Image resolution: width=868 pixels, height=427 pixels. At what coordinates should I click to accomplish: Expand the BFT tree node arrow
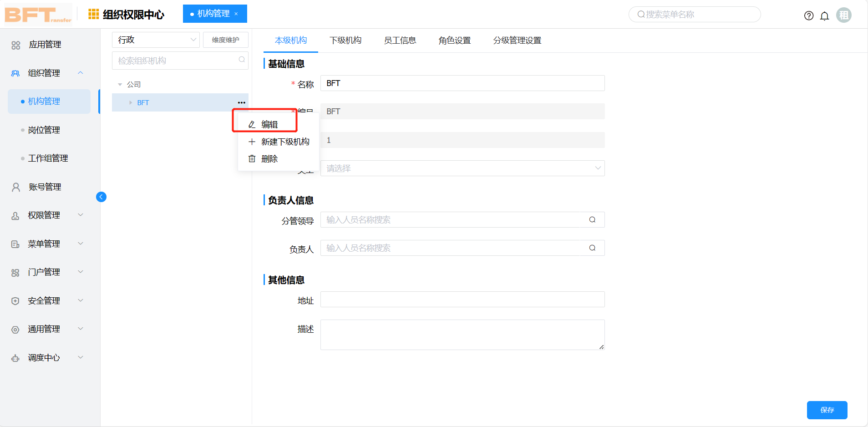click(x=131, y=103)
